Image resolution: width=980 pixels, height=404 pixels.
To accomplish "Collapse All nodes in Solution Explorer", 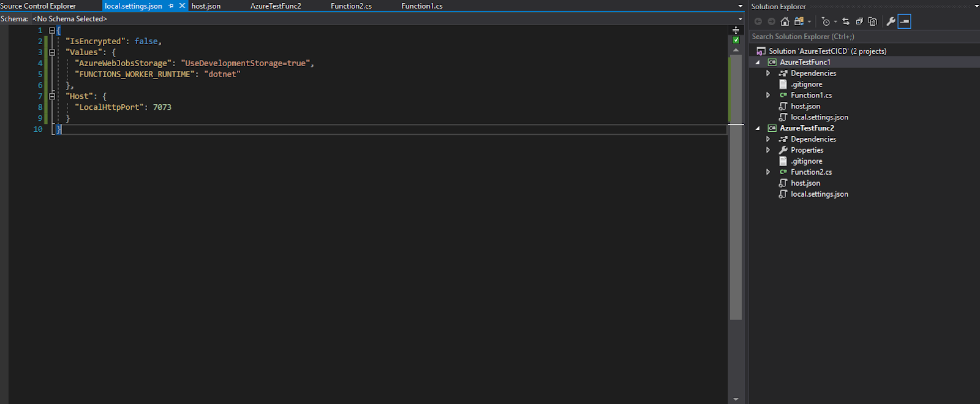I will [859, 21].
